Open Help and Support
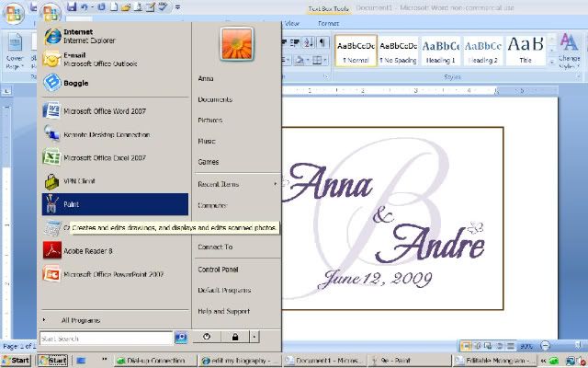This screenshot has height=368, width=588. pos(223,311)
